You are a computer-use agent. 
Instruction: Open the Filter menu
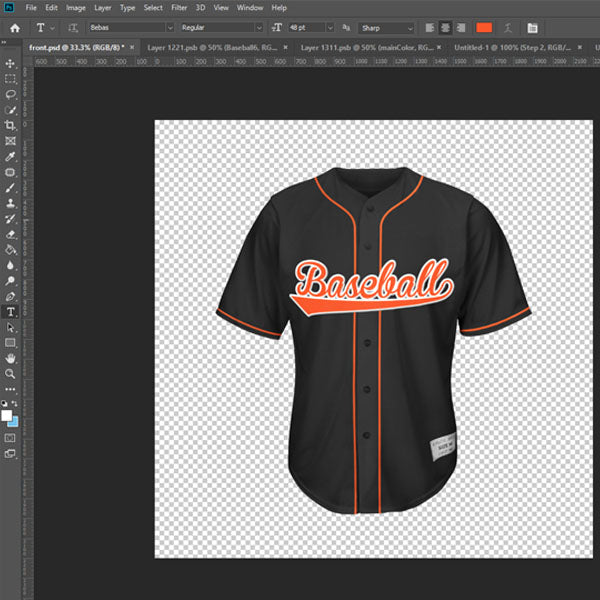point(179,8)
